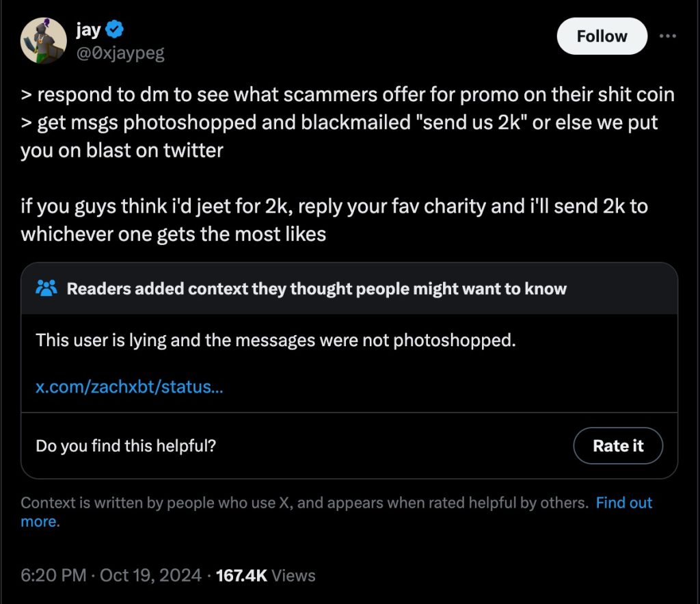Viewport: 700px width, 604px height.
Task: Open the x.com/zachxbt/status link
Action: coord(129,387)
